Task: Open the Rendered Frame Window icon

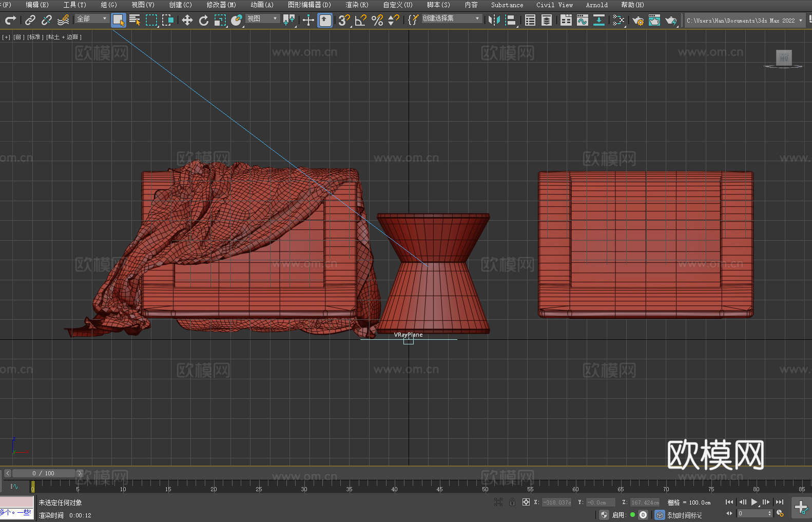Action: point(654,20)
